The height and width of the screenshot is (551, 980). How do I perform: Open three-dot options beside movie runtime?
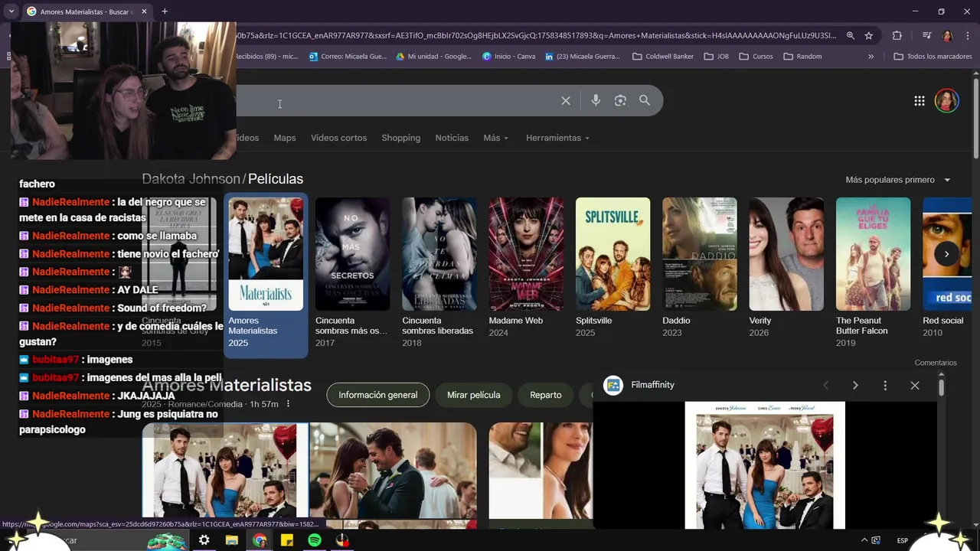coord(288,404)
